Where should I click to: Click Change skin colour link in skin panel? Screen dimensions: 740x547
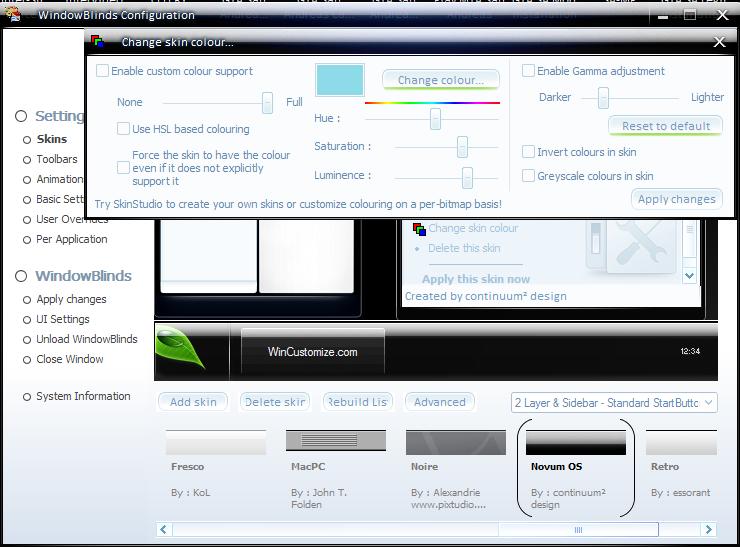point(473,228)
